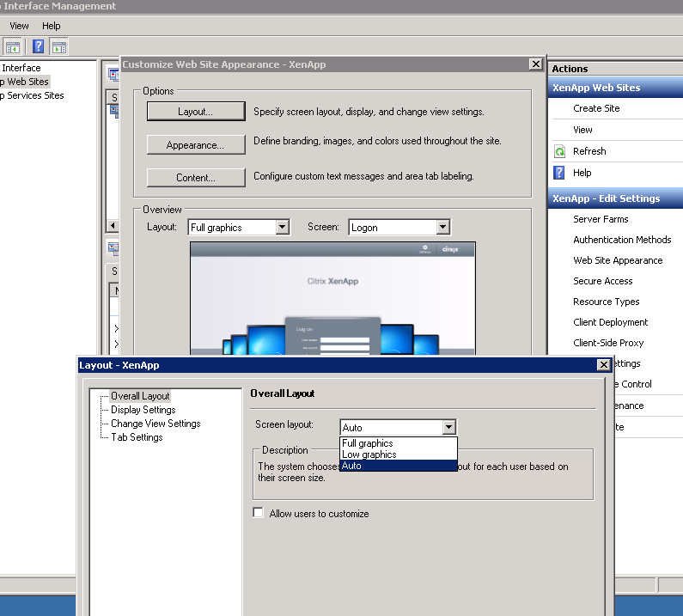Click Create Site in Actions pane
The image size is (683, 616).
[x=596, y=108]
